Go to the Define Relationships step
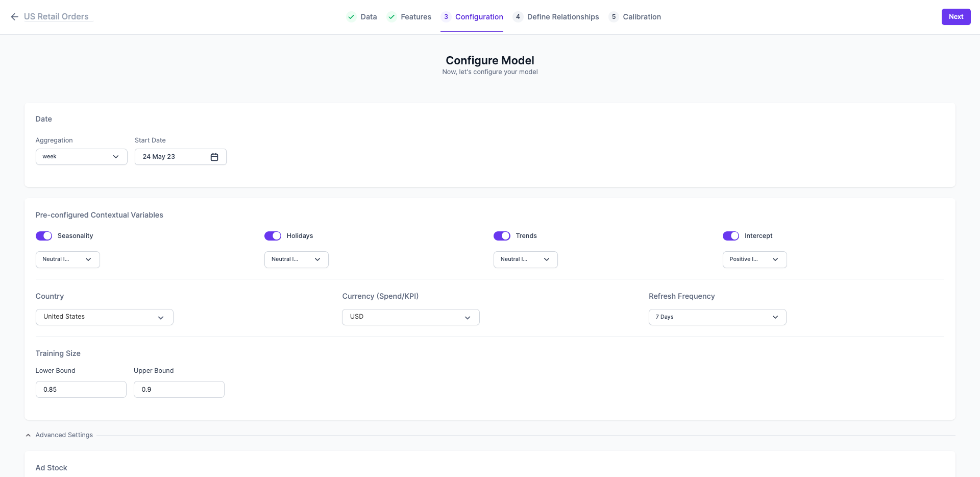 click(x=563, y=17)
